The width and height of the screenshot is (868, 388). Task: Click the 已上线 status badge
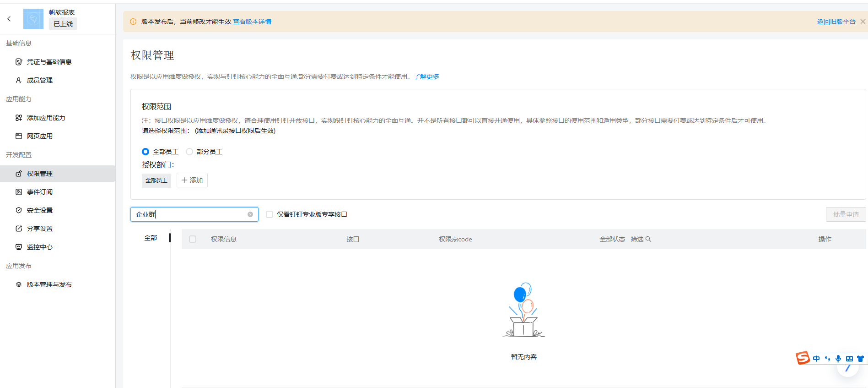click(x=63, y=24)
